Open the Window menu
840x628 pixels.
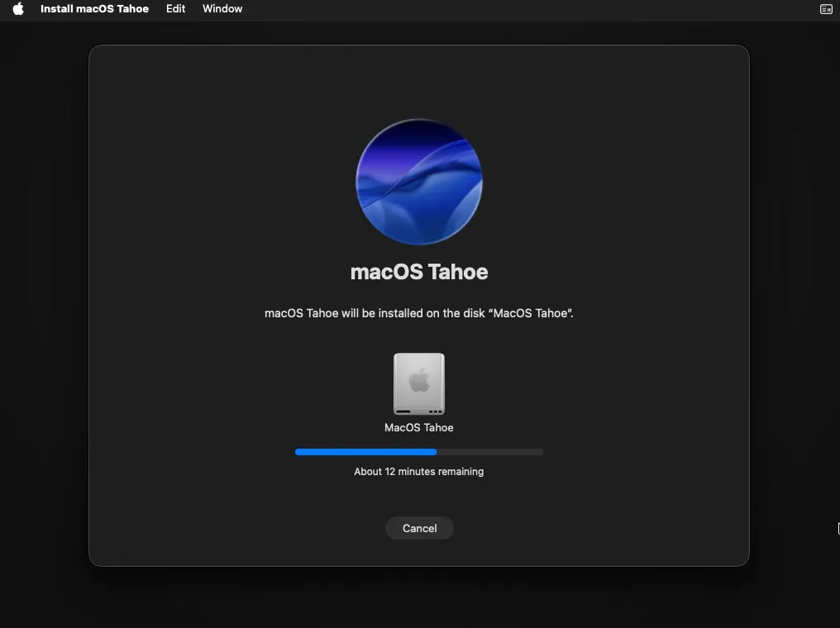pos(222,9)
